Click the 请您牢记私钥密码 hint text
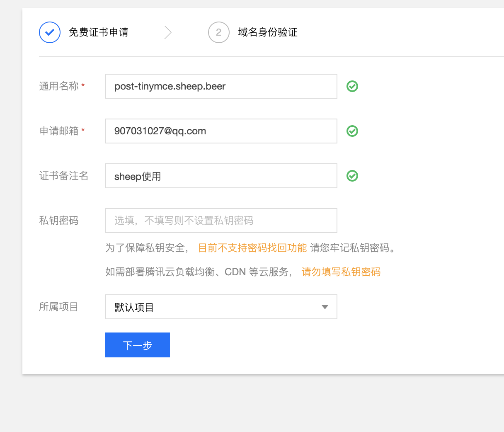The width and height of the screenshot is (504, 432). coord(353,248)
